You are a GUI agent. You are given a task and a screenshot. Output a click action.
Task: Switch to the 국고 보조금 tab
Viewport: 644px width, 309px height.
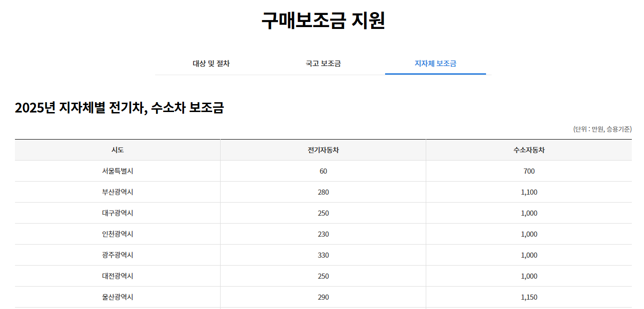[323, 63]
